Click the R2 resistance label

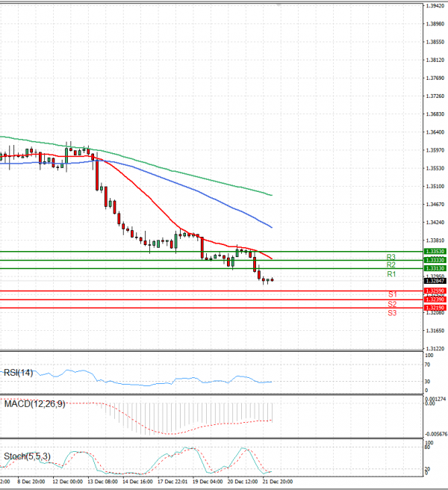coord(391,265)
